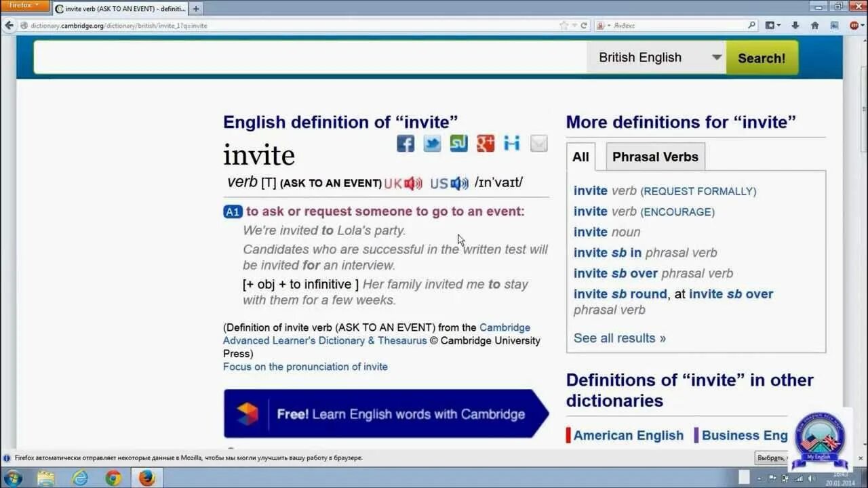868x488 pixels.
Task: Play the UK pronunciation of invite
Action: (x=413, y=183)
